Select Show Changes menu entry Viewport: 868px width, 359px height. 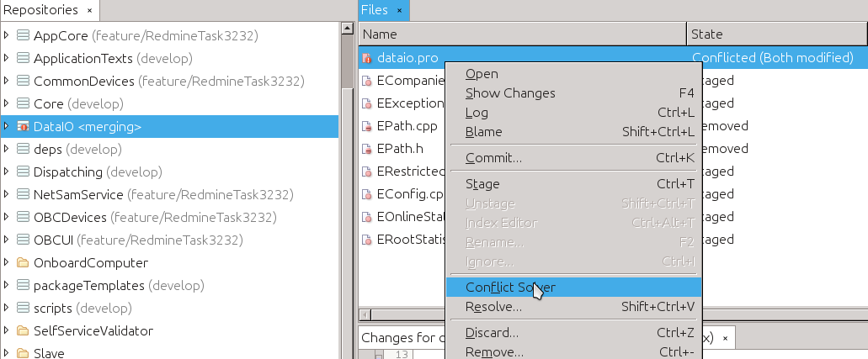point(510,93)
